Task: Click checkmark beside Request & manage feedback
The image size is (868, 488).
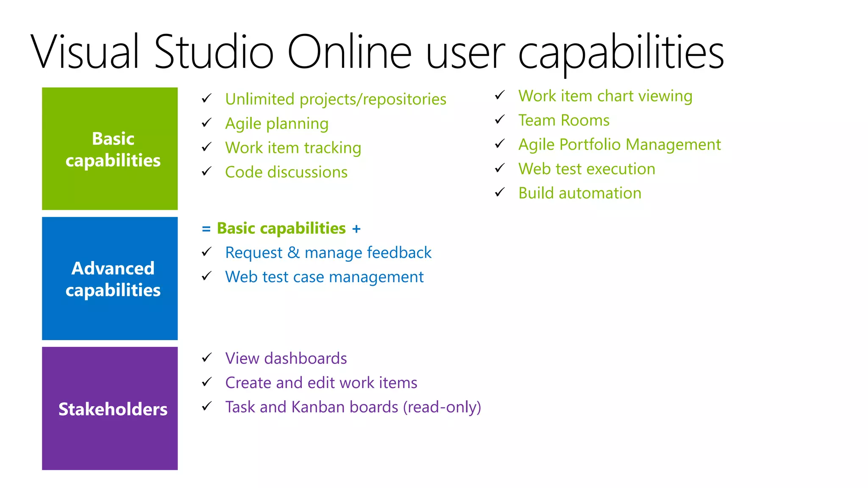Action: [206, 252]
